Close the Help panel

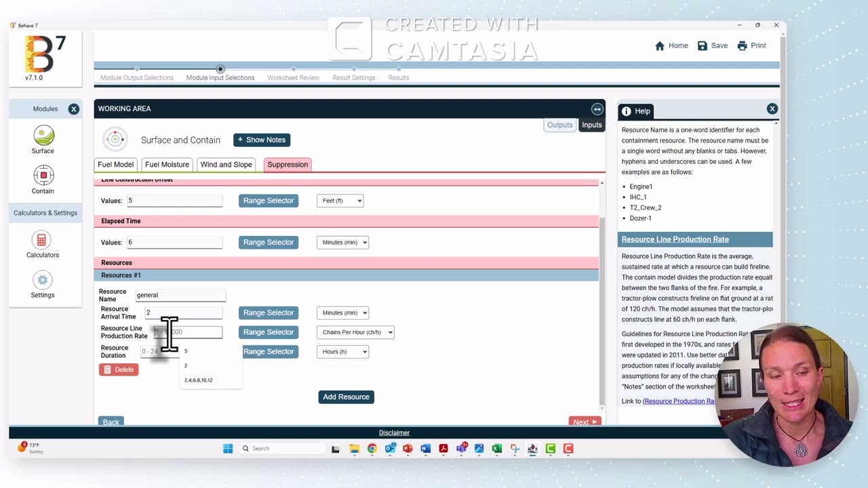pos(772,108)
